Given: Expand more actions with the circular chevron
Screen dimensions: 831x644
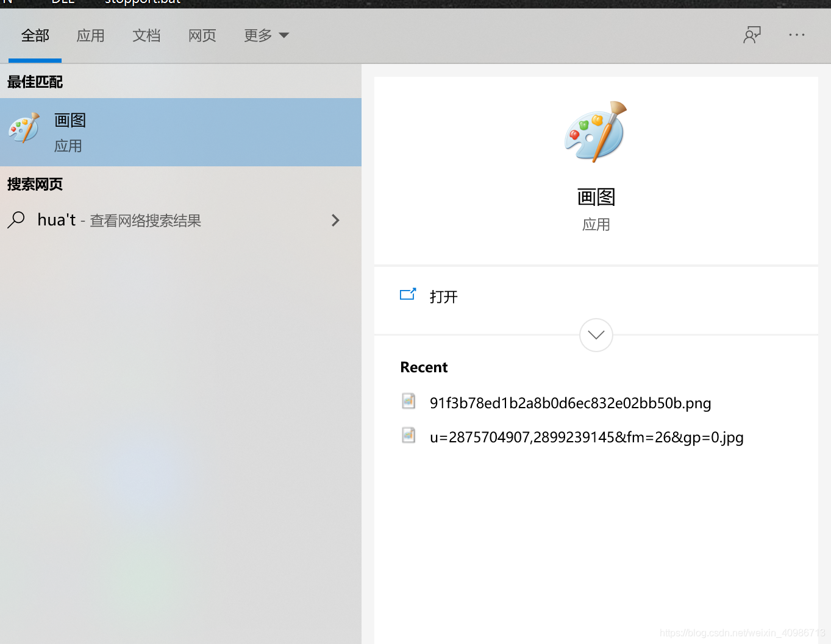Looking at the screenshot, I should 596,335.
